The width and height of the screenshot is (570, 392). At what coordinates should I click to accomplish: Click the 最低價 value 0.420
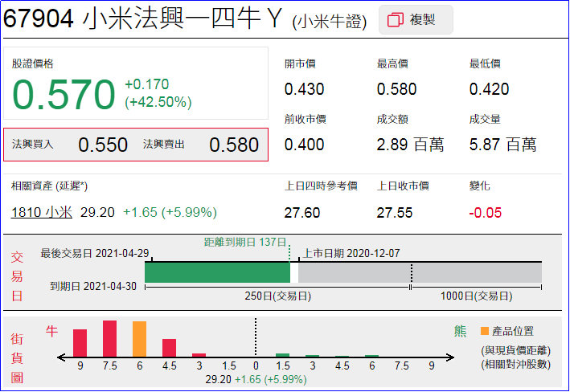(x=489, y=89)
